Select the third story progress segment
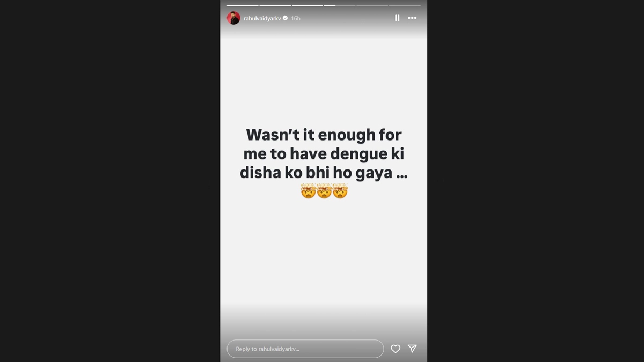The height and width of the screenshot is (362, 644). [308, 5]
